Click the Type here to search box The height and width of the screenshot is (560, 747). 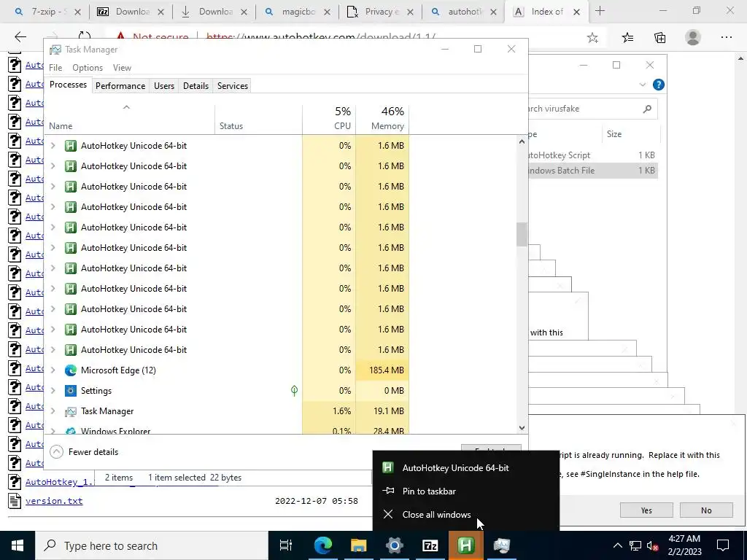pos(152,545)
